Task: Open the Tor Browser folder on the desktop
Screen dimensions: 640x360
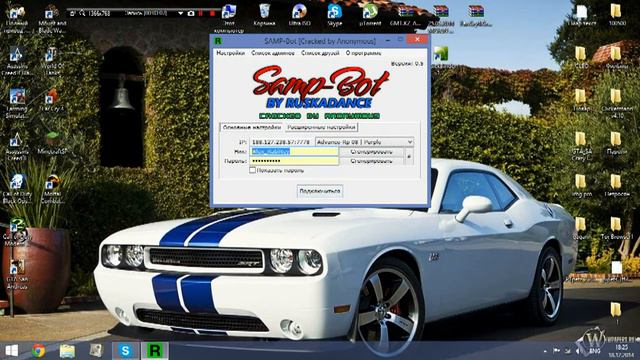Action: 616,228
